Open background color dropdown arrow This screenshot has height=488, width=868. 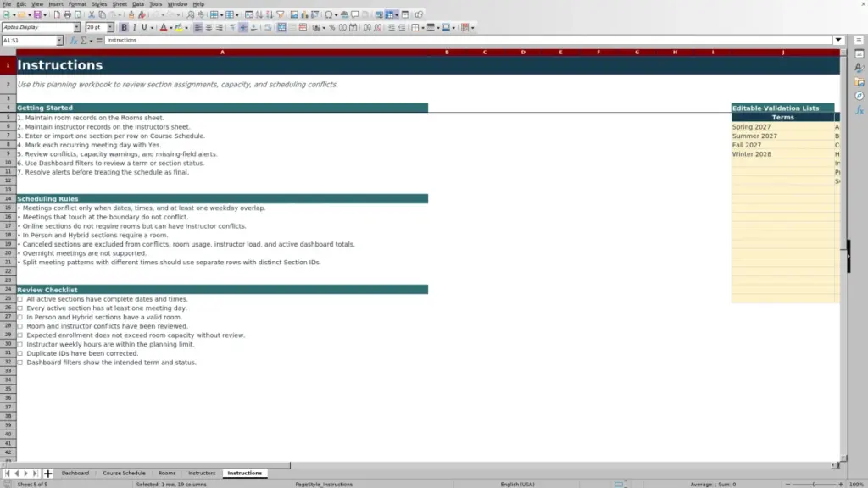[186, 28]
